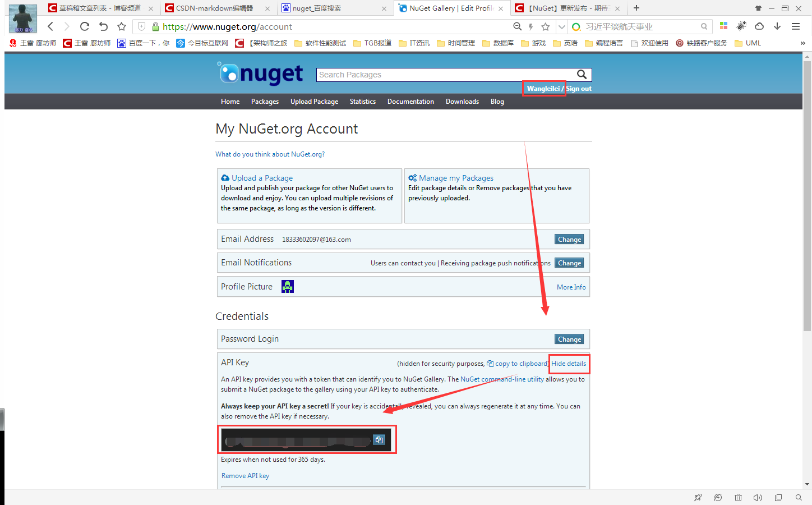This screenshot has height=505, width=812.
Task: Open the Home menu item
Action: [230, 102]
